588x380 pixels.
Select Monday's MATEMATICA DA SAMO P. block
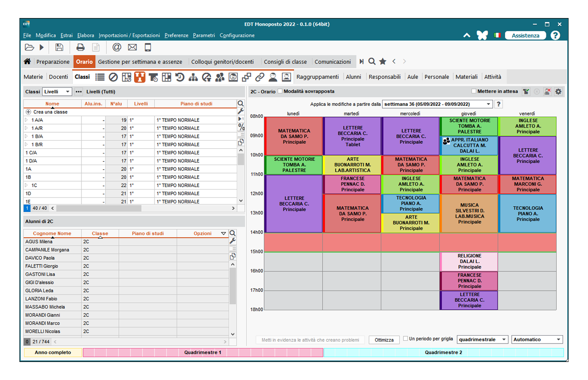[x=293, y=136]
